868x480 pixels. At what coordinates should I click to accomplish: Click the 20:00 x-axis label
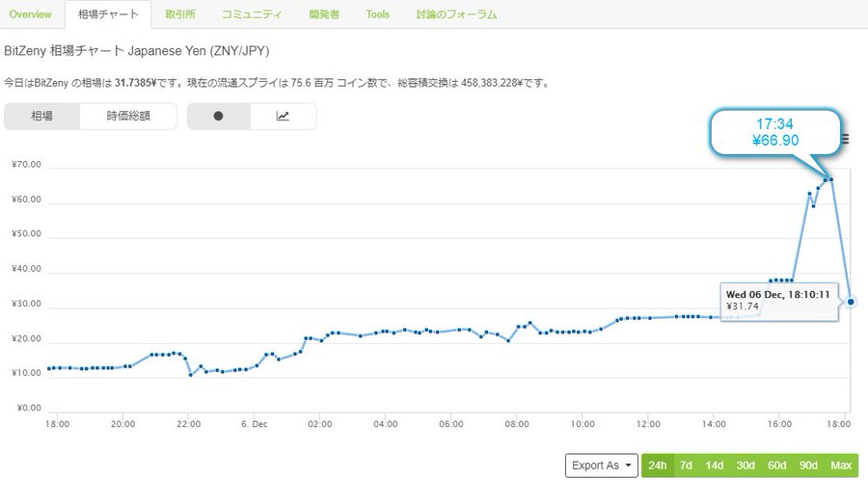click(x=122, y=424)
